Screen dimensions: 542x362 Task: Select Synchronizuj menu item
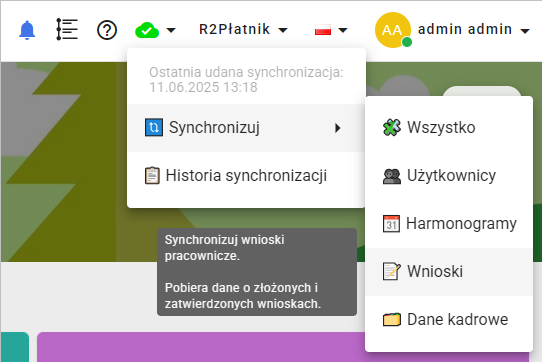246,128
